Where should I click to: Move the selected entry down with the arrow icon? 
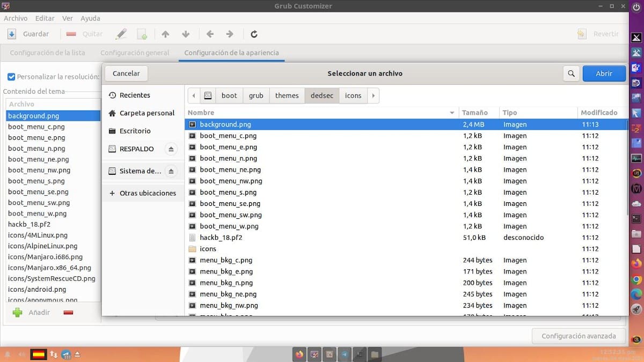pyautogui.click(x=186, y=34)
